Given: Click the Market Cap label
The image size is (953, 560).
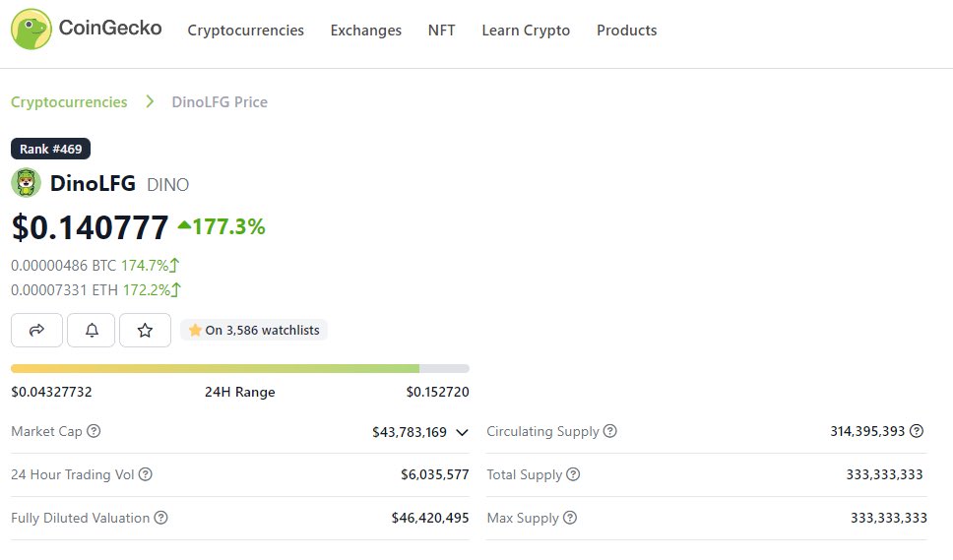Looking at the screenshot, I should (47, 431).
